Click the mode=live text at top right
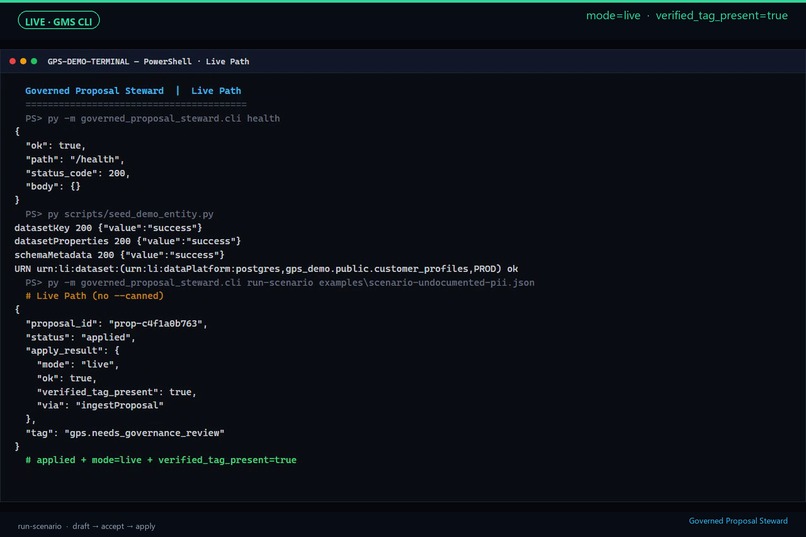 [x=613, y=15]
